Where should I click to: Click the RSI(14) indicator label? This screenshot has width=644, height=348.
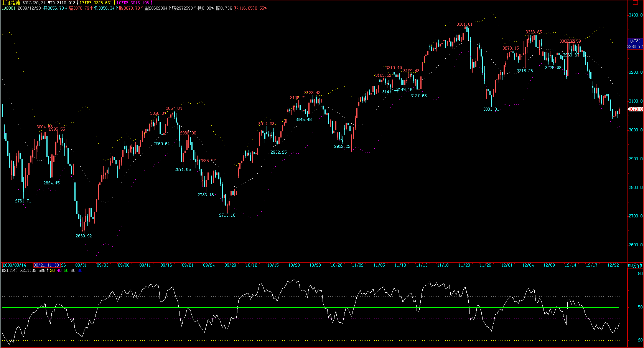(x=10, y=270)
